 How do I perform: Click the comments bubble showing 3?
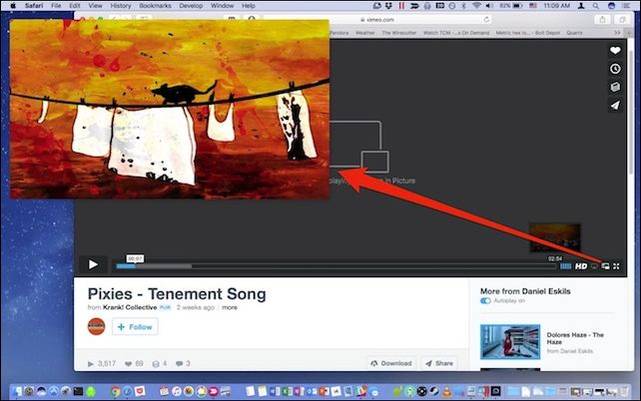coord(183,363)
